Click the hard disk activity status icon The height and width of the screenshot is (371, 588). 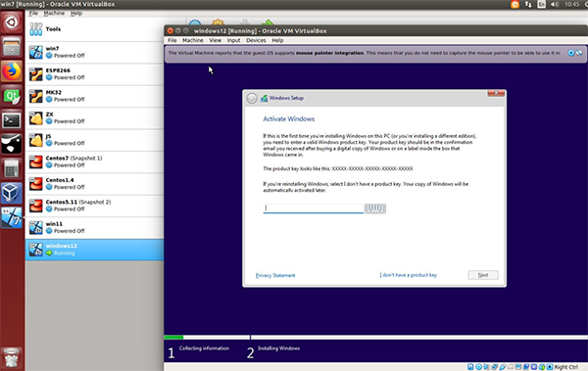[x=470, y=366]
